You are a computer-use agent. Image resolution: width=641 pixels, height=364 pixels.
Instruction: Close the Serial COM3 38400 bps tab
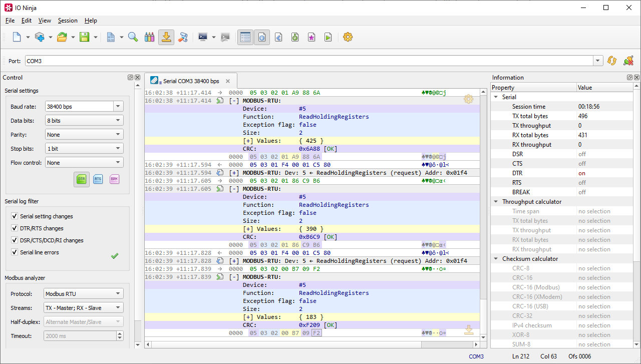point(228,81)
